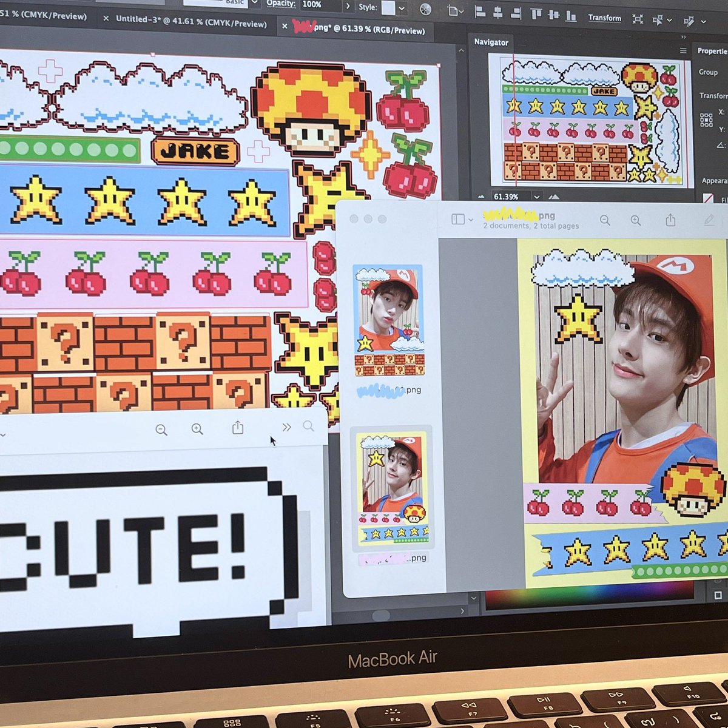Open the align-to options dropdown arrow
This screenshot has width=728, height=728.
[x=461, y=11]
